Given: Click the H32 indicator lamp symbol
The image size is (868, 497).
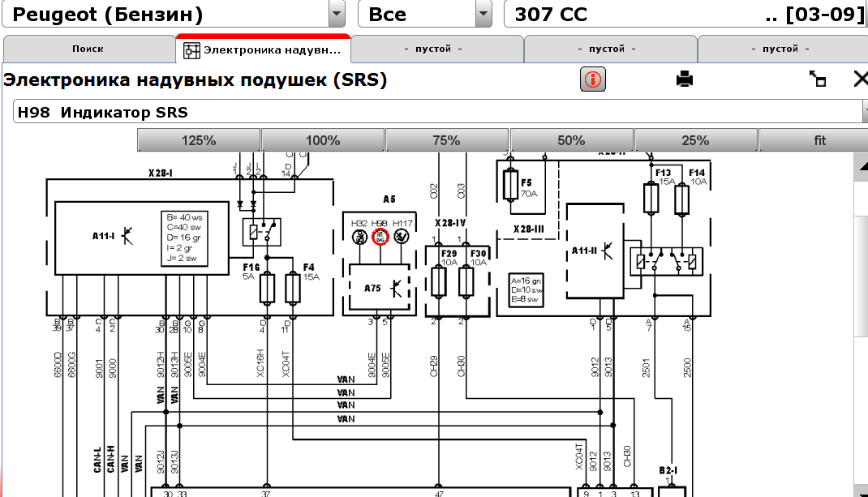Looking at the screenshot, I should point(360,237).
